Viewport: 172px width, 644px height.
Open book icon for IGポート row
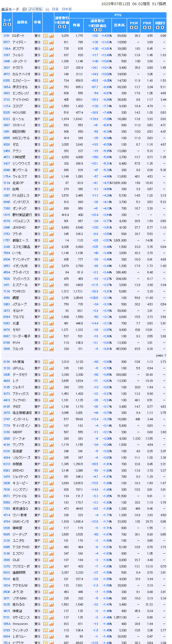(x=46, y=36)
